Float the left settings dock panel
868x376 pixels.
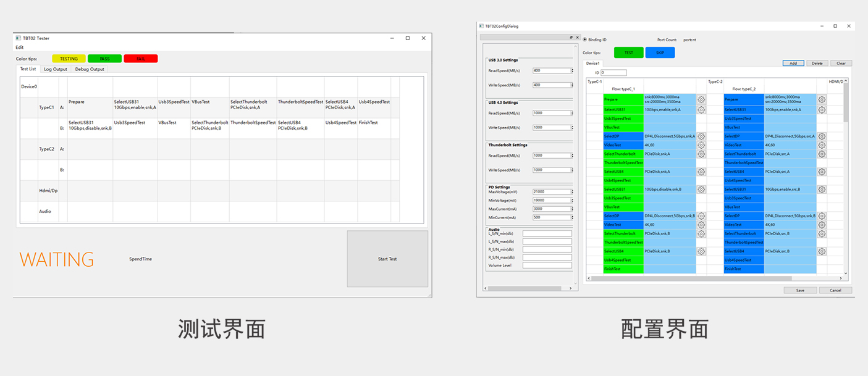571,38
